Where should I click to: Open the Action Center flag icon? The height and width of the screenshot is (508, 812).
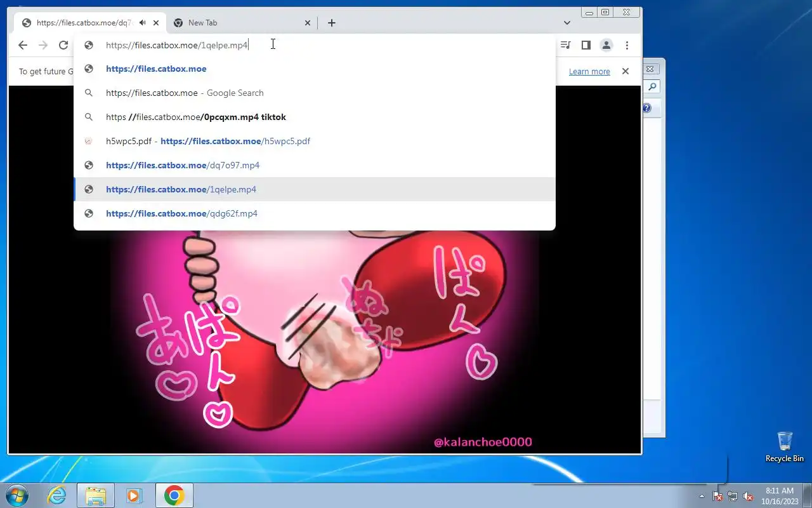point(717,497)
